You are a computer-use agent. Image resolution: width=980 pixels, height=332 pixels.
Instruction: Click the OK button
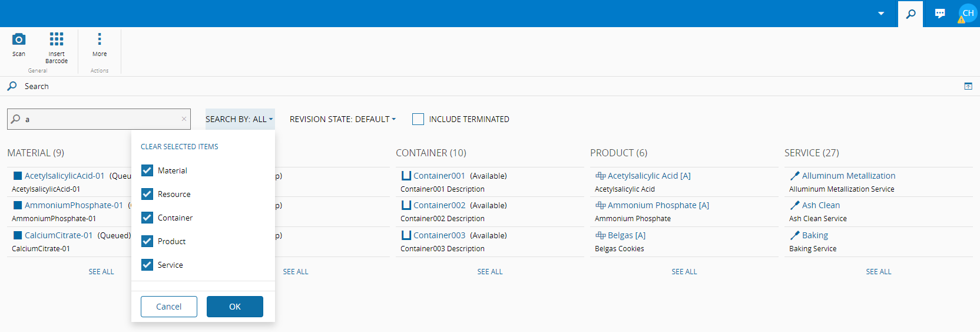click(x=234, y=307)
